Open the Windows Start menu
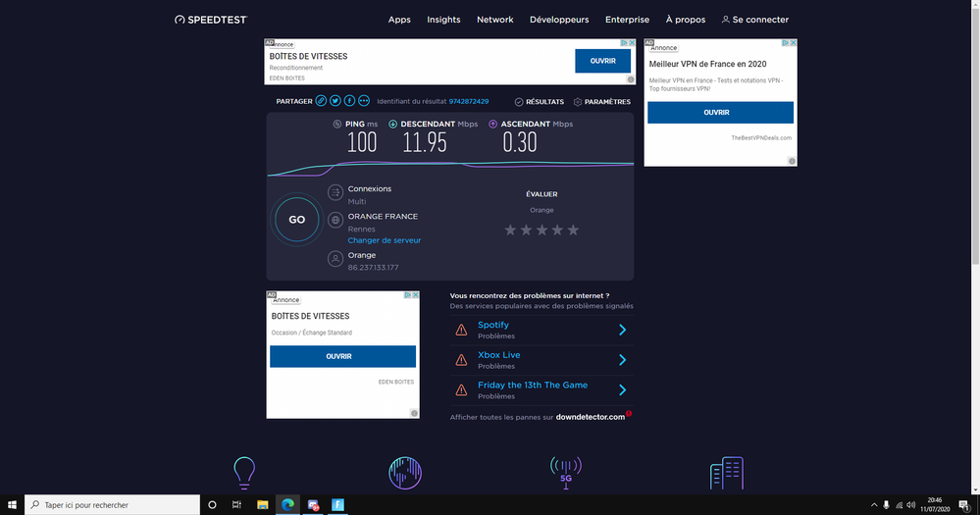The image size is (980, 515). tap(12, 505)
